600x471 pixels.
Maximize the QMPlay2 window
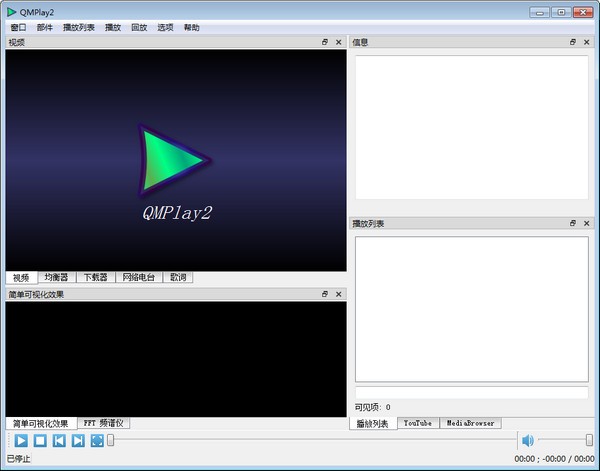click(561, 12)
